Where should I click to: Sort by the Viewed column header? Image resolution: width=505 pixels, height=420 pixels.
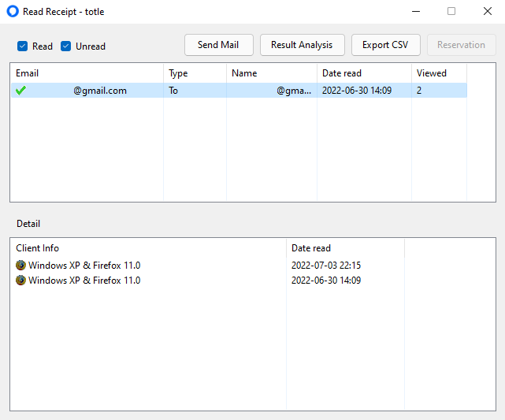click(x=439, y=73)
